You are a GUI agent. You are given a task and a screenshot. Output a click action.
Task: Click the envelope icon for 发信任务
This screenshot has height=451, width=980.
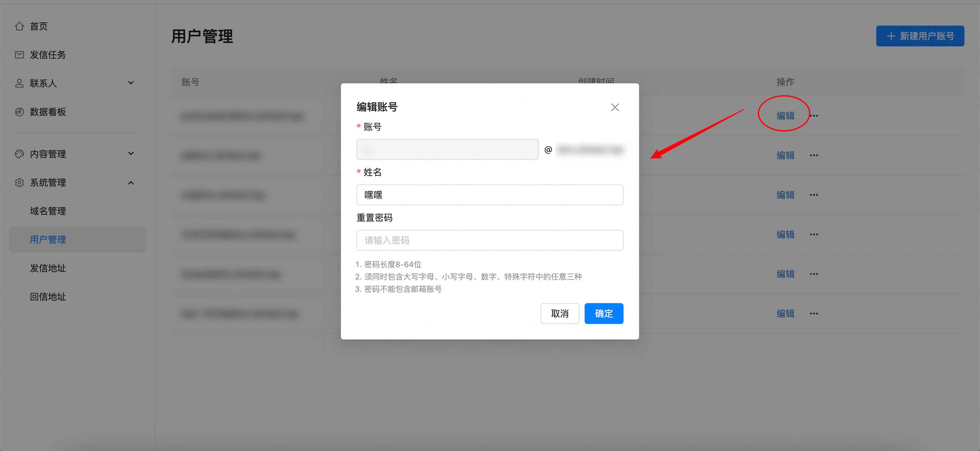point(19,55)
